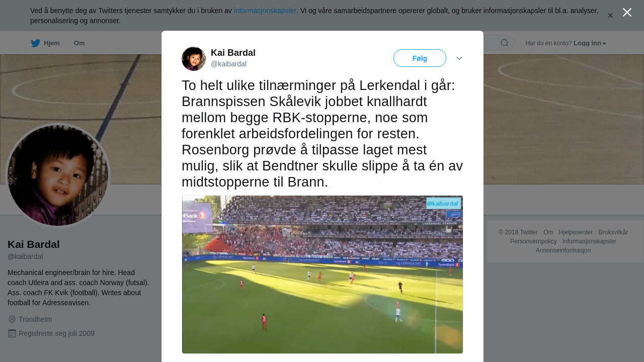The image size is (644, 362).
Task: Open Kai Bardal name in tweet header
Action: [233, 53]
